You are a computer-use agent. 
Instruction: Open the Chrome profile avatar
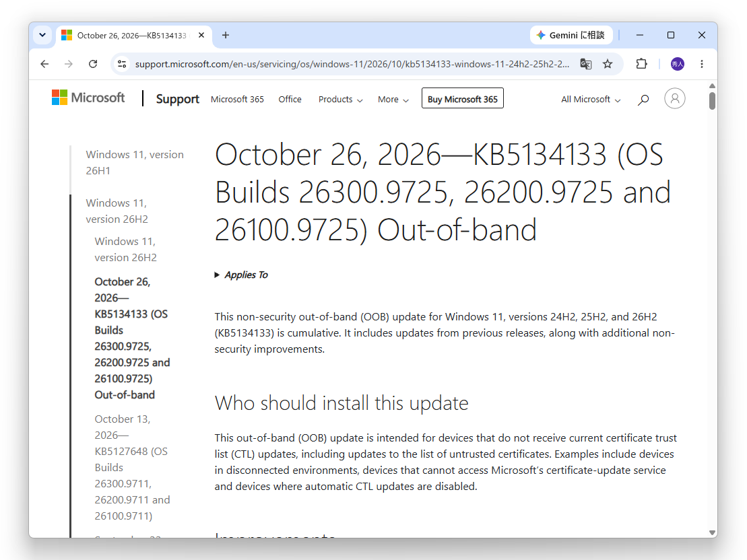coord(678,64)
